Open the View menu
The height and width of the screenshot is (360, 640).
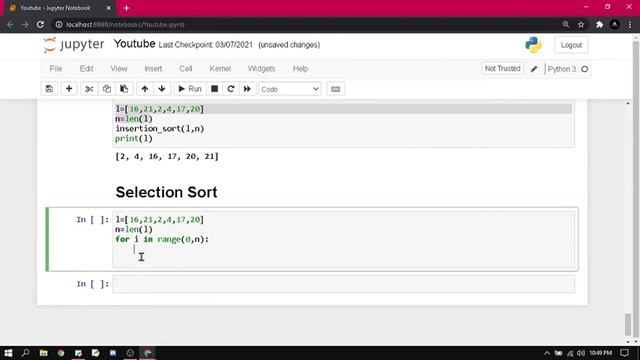(119, 69)
